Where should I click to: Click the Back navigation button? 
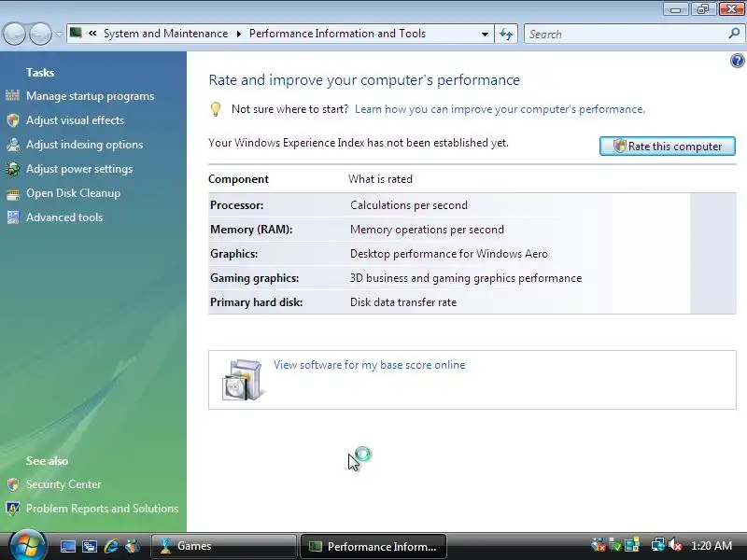tap(14, 34)
